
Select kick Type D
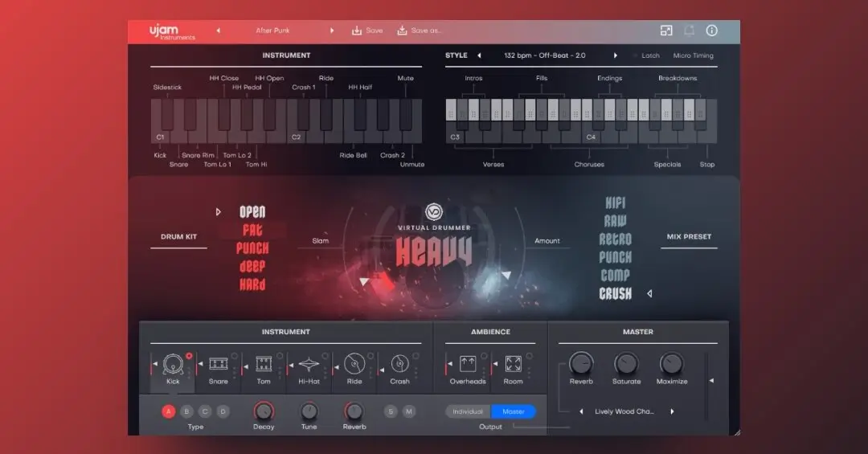[x=223, y=411]
